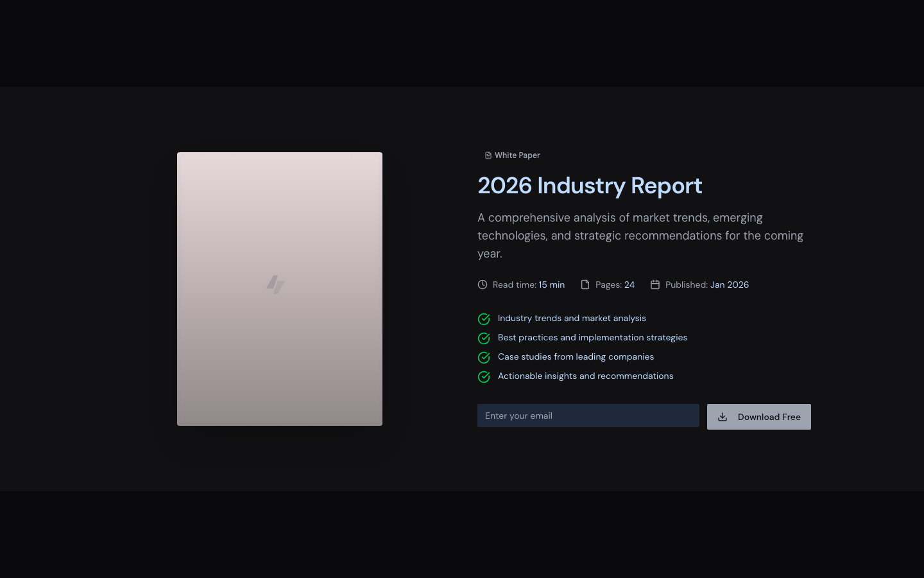Click checkmark beside Best practices and implementation strategies
924x578 pixels.
point(484,338)
